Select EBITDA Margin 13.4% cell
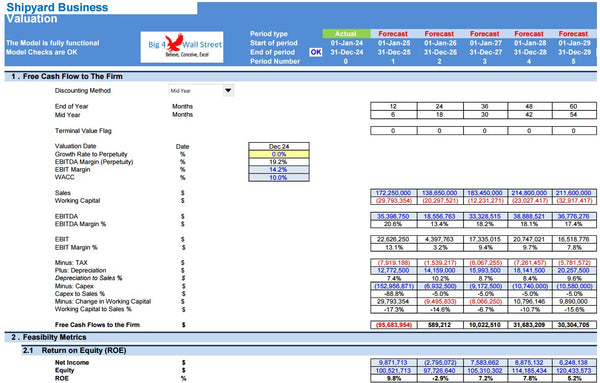This screenshot has width=600, height=383. 440,224
